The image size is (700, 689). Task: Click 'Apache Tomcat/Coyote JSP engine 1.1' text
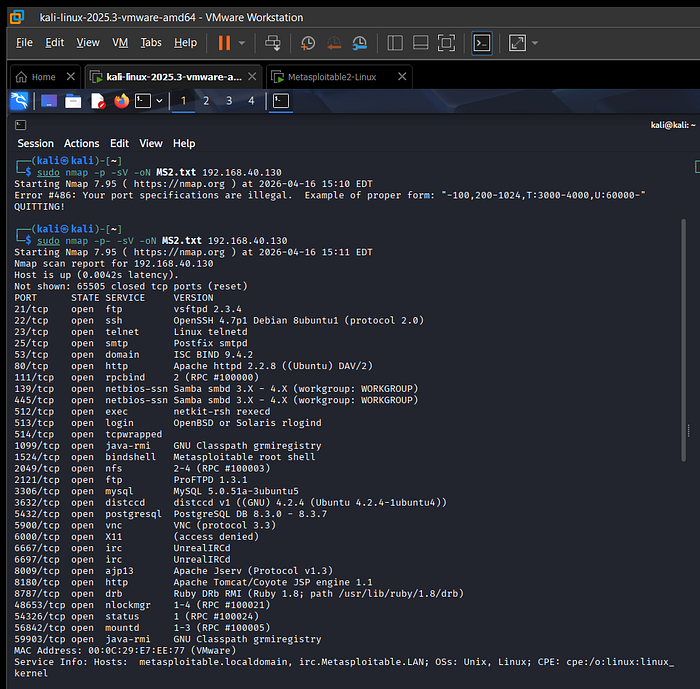pos(273,582)
